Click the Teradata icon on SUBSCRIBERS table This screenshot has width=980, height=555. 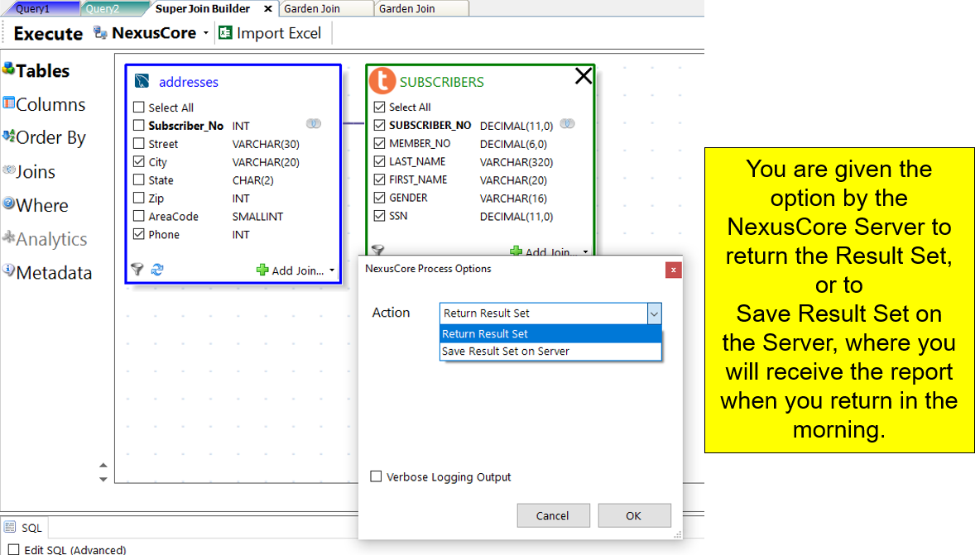tap(382, 81)
